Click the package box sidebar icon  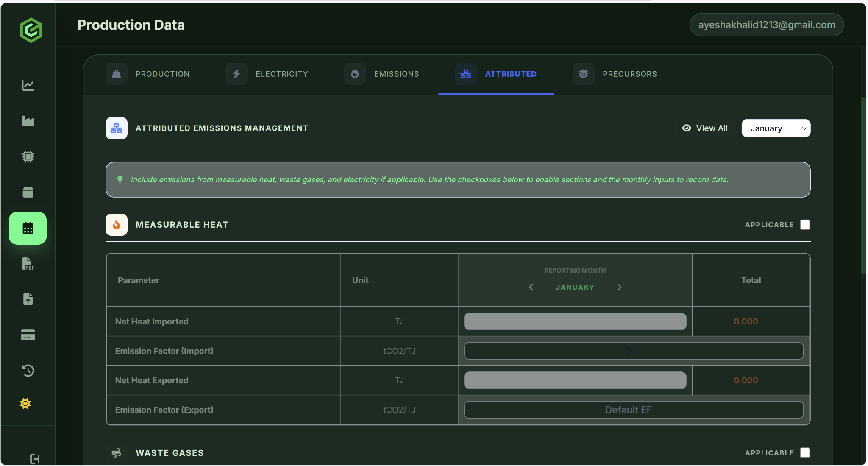[28, 192]
